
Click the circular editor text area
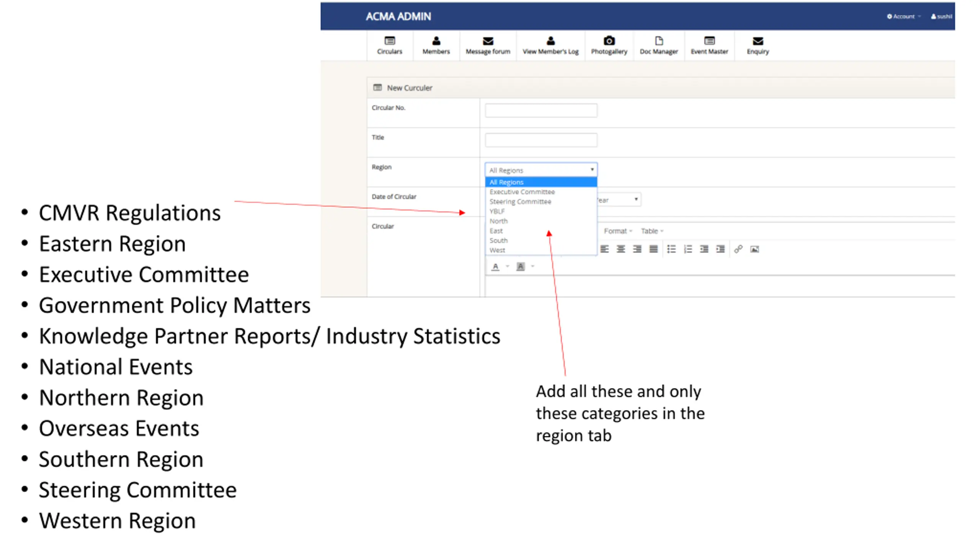[720, 286]
